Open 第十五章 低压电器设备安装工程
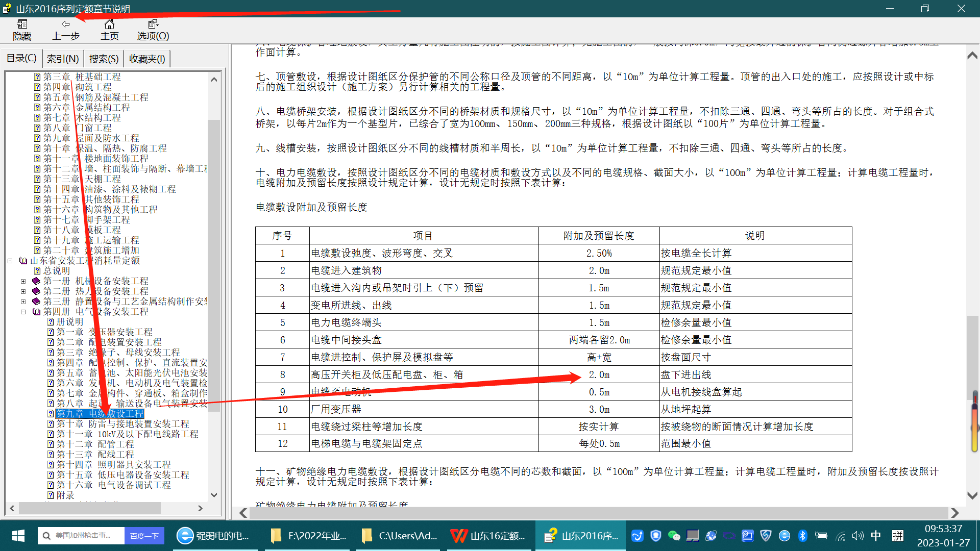 click(x=122, y=475)
